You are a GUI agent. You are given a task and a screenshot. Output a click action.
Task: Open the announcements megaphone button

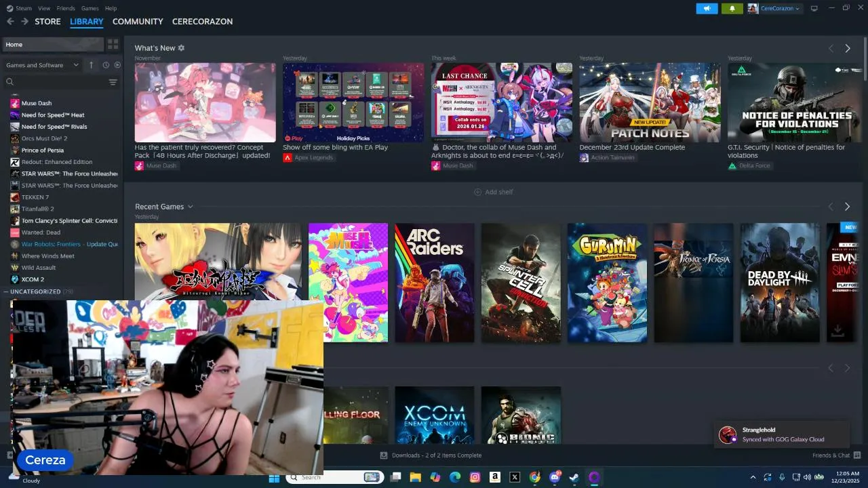pos(707,8)
